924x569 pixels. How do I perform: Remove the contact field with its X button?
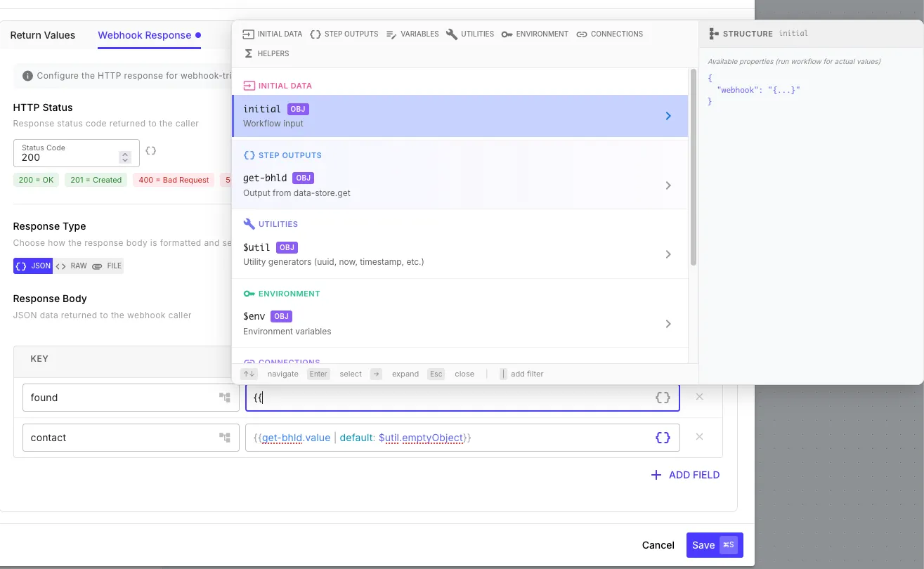coord(699,437)
